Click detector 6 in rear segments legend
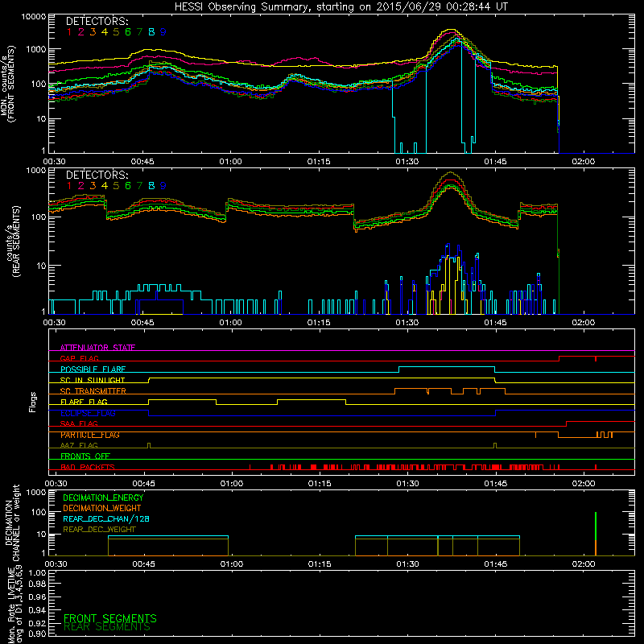The height and width of the screenshot is (644, 644). coord(128,186)
